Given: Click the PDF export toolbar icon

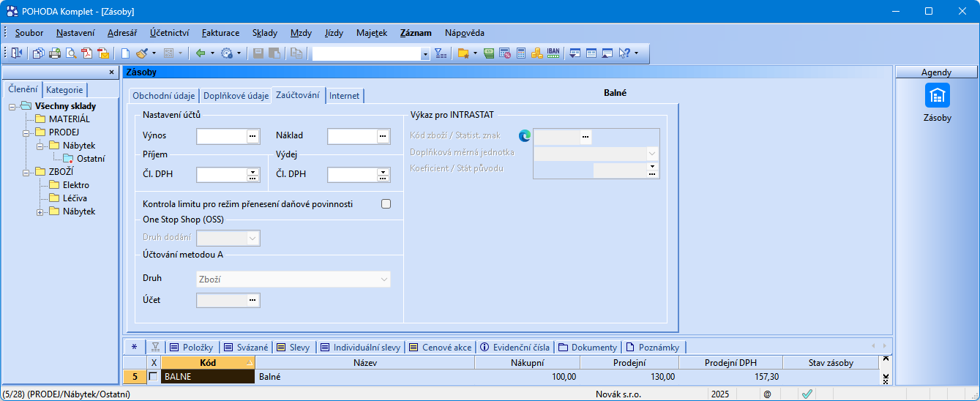Looking at the screenshot, I should (x=87, y=53).
